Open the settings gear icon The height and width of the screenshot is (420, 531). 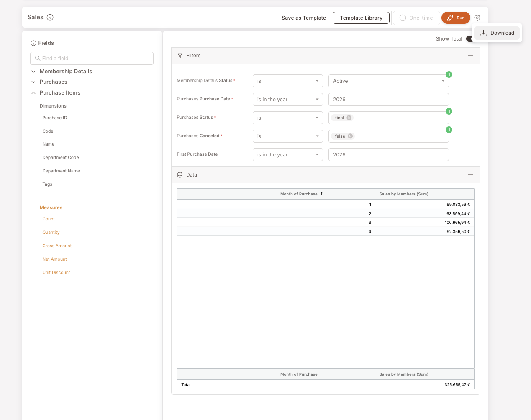[477, 18]
